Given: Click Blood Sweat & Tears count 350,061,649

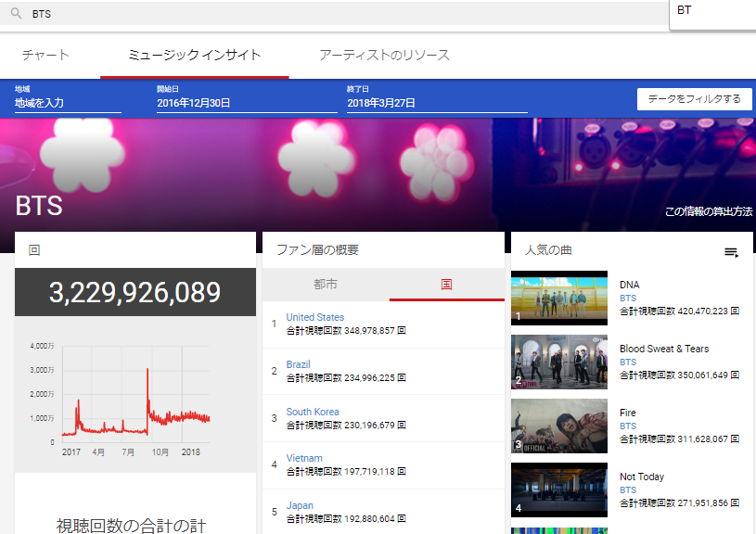Looking at the screenshot, I should click(679, 375).
